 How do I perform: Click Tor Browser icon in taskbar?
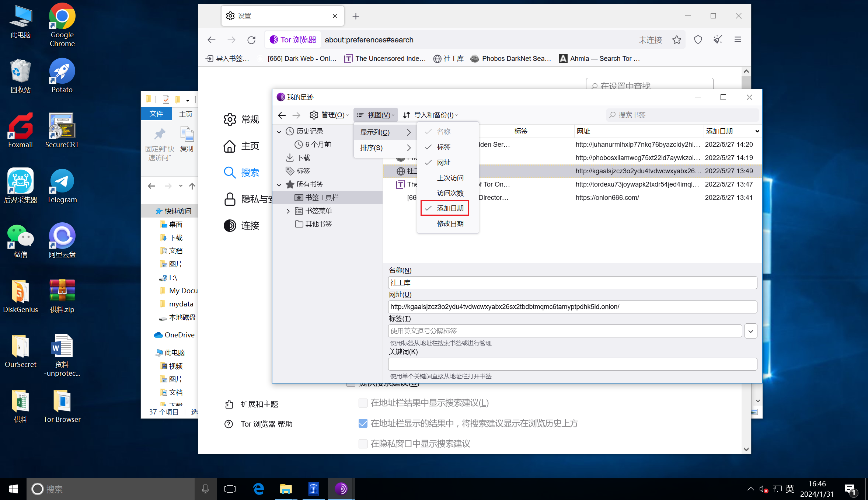[x=341, y=489]
